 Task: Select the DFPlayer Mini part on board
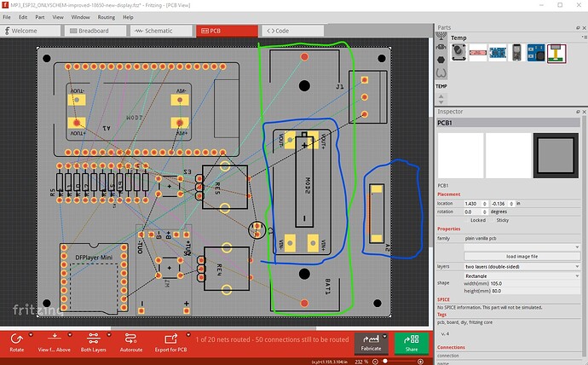pos(94,277)
